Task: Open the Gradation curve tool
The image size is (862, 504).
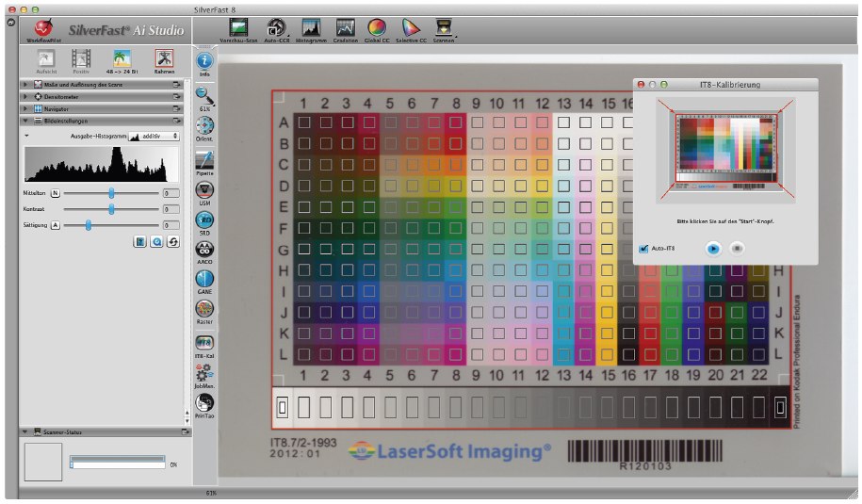Action: 345,28
